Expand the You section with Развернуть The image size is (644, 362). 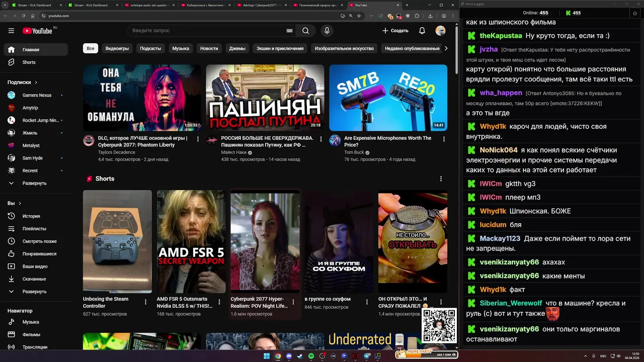point(35,292)
